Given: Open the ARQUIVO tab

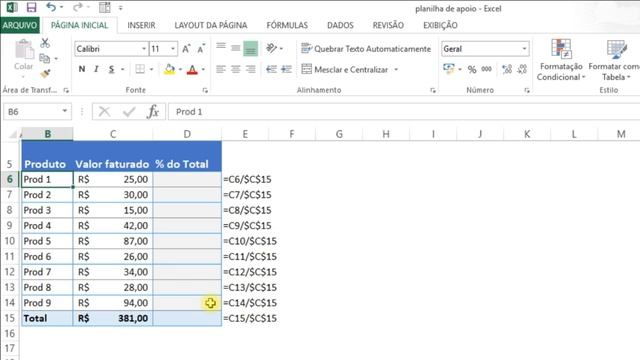Looking at the screenshot, I should click(20, 25).
